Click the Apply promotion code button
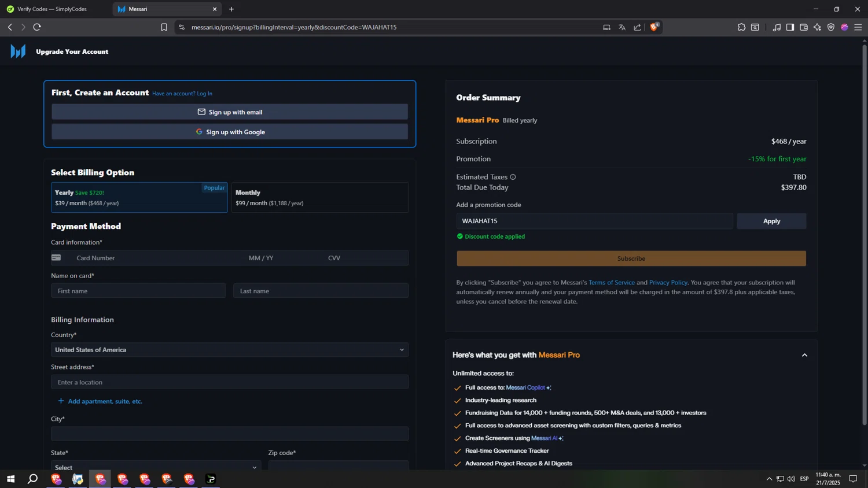 (x=771, y=221)
